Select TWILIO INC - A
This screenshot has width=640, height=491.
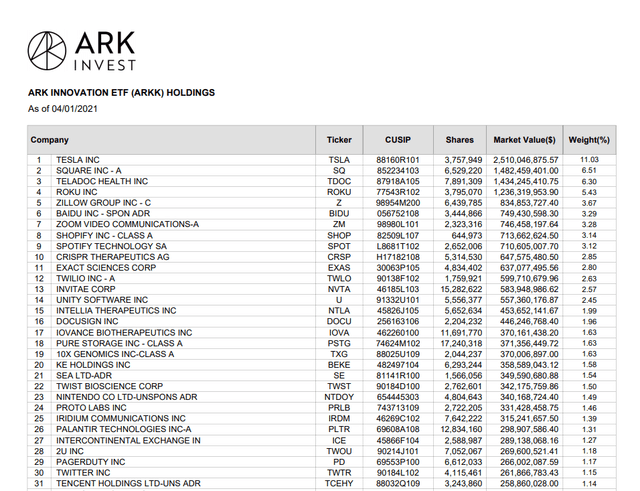(85, 278)
